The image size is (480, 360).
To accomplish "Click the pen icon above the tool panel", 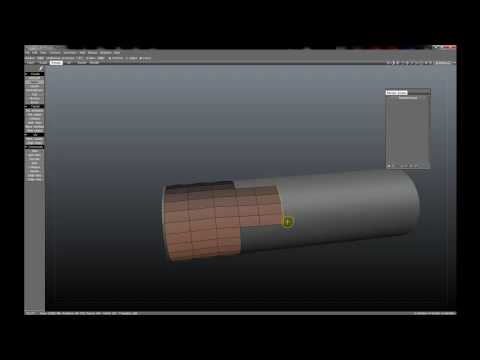I will [x=41, y=68].
